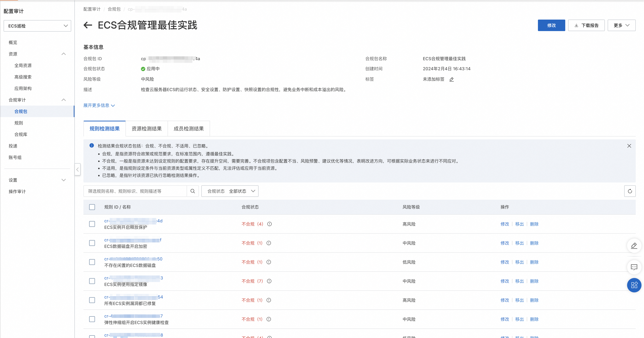Screen dimensions: 644x338
Task: Check the box for ECS实例开启释放保护 rule
Action: [x=92, y=224]
